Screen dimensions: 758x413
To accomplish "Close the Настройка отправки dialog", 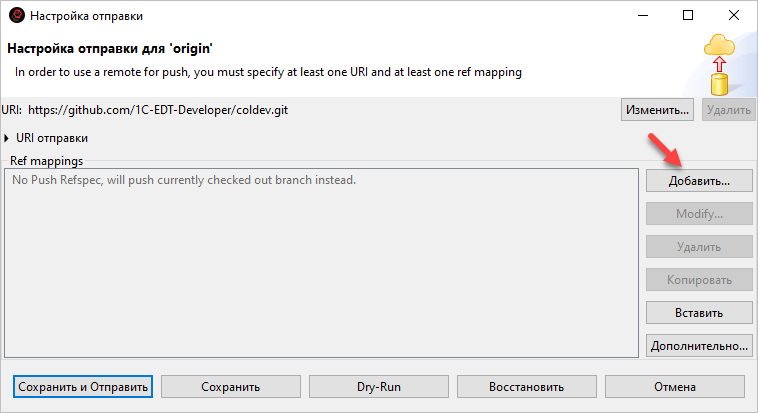I will click(x=734, y=16).
